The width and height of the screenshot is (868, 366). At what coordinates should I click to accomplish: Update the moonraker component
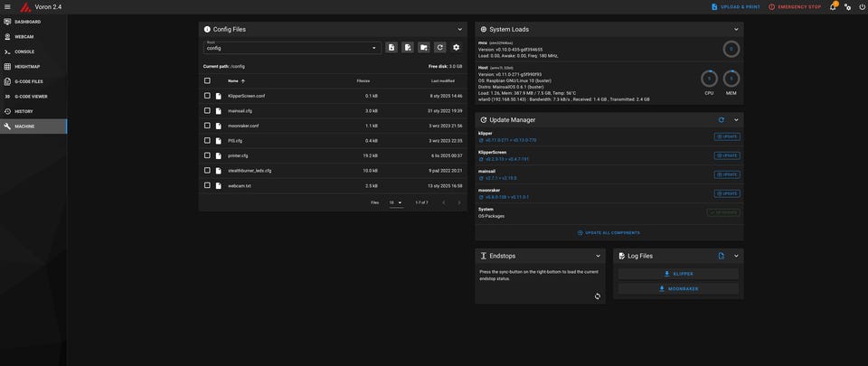click(x=727, y=193)
